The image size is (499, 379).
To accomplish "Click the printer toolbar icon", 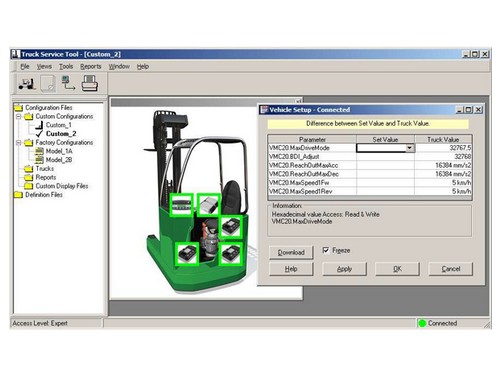I will click(90, 83).
